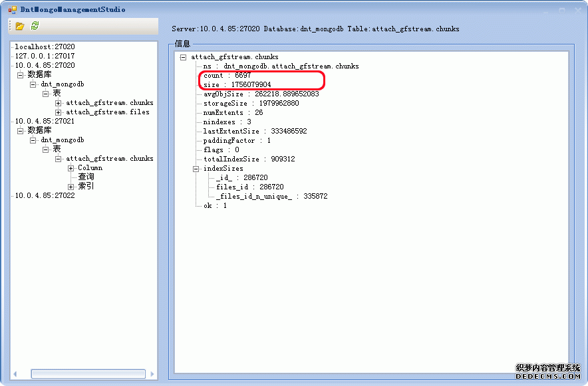Click the open folder toolbar icon

20,26
